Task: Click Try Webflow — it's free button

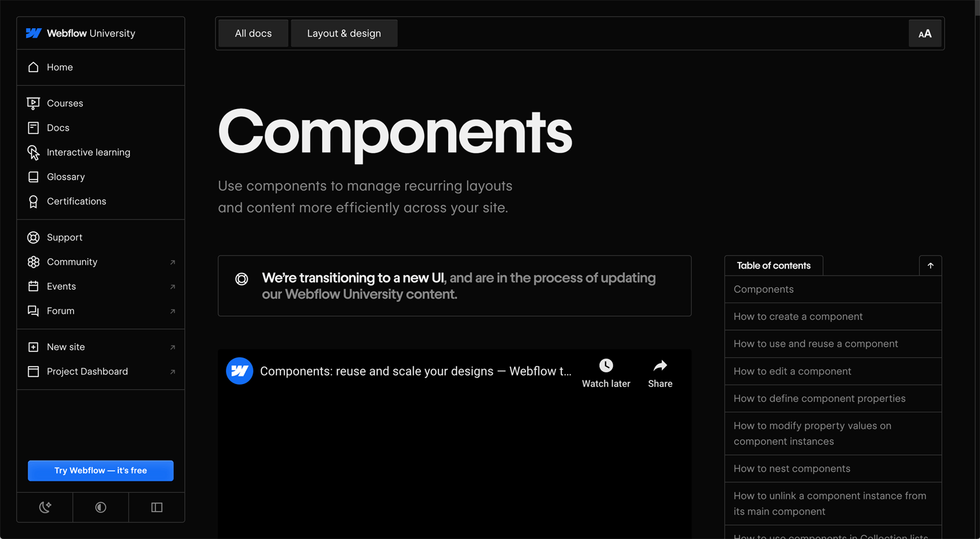Action: [101, 470]
